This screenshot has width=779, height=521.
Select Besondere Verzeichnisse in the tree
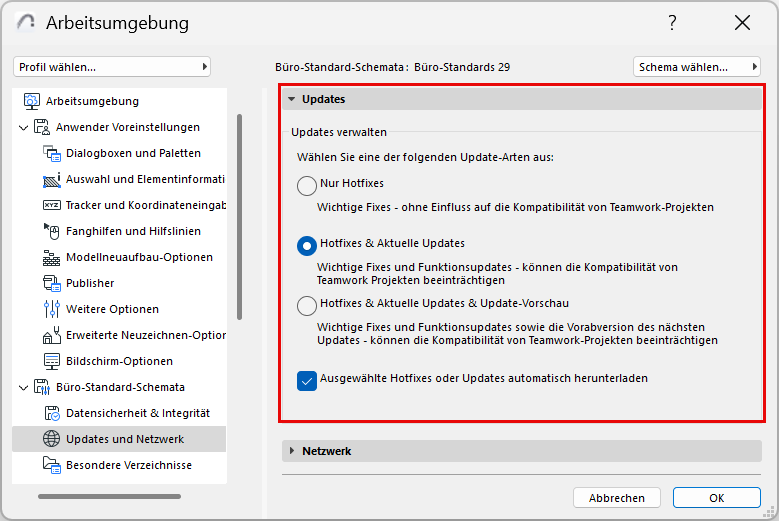[128, 465]
